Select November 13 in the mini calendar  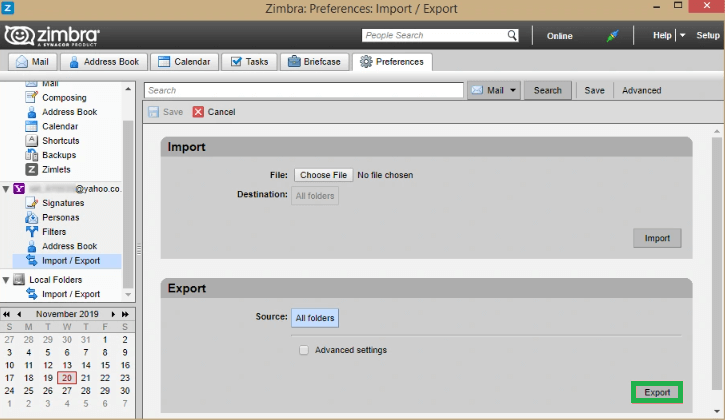(67, 365)
